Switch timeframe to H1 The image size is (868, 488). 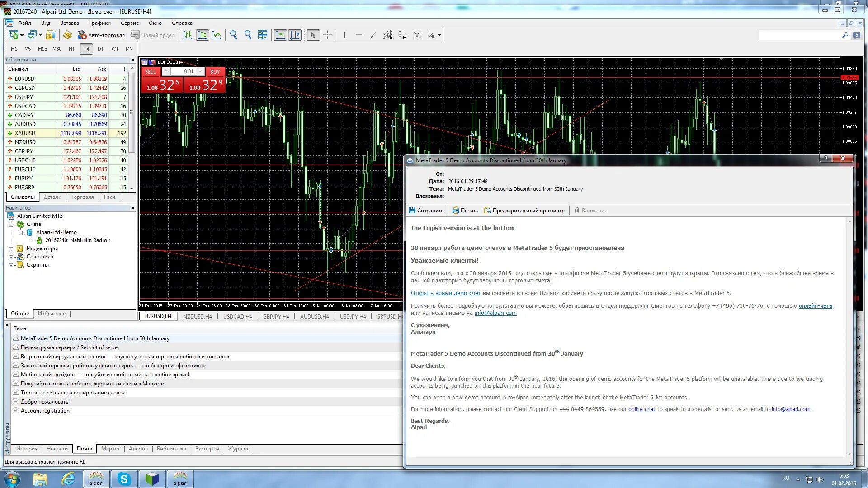(x=71, y=49)
